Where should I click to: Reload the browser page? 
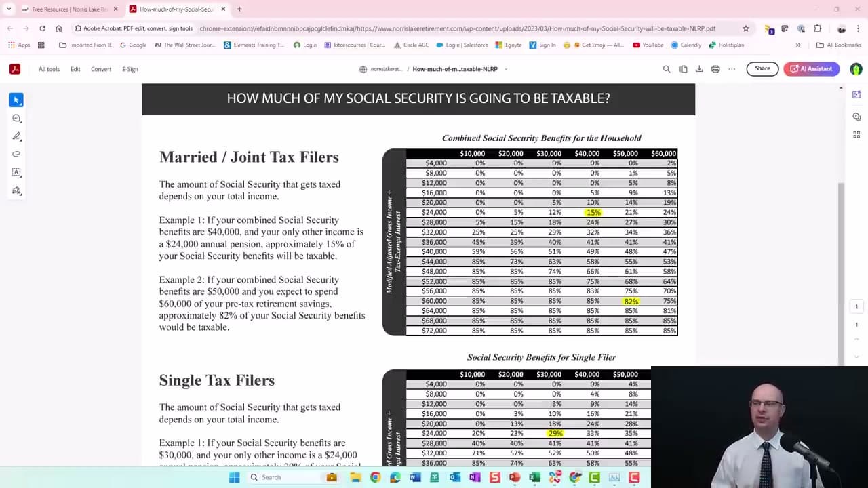pos(42,28)
